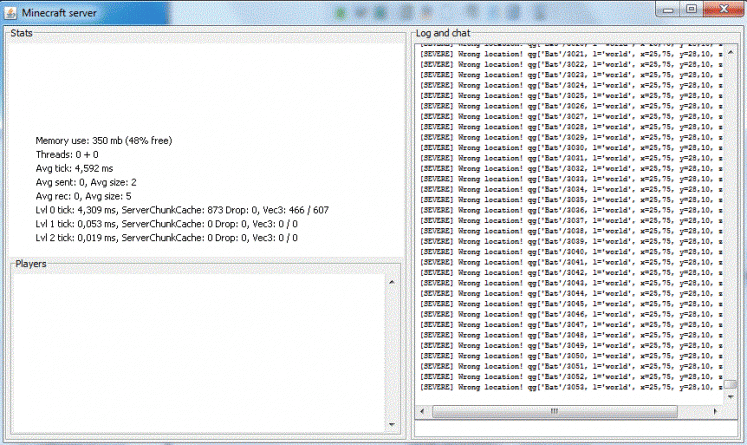
Task: Select the 'Avg rec: 0, Avg size: 5' line
Action: [x=83, y=196]
